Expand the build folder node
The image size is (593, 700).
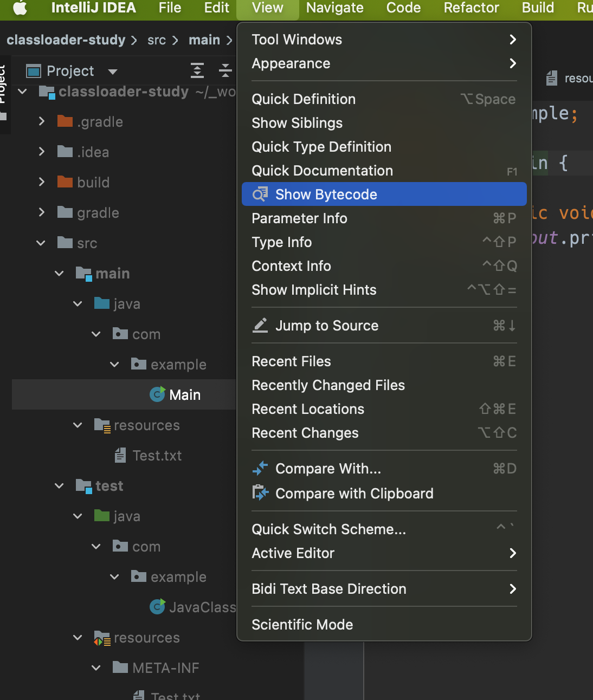[x=41, y=182]
